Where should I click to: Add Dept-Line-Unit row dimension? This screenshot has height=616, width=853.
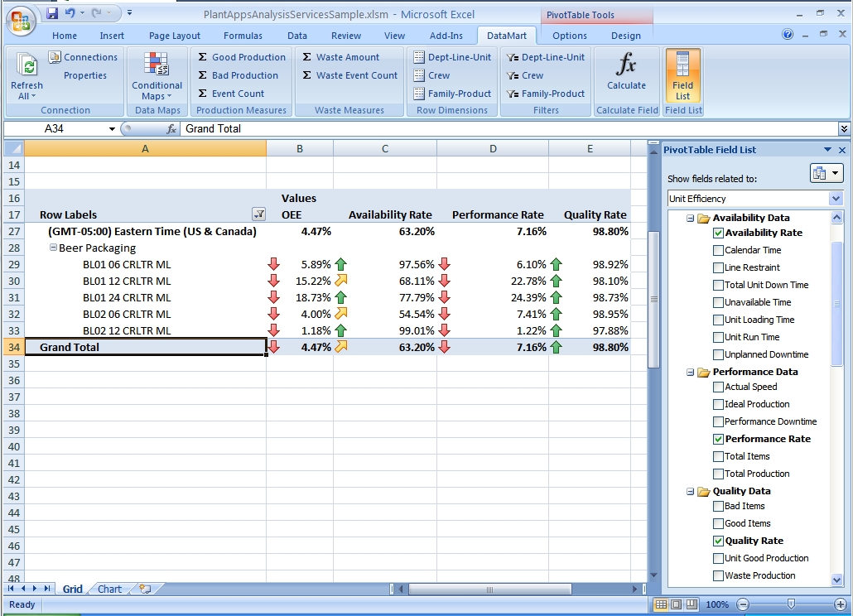coord(452,57)
